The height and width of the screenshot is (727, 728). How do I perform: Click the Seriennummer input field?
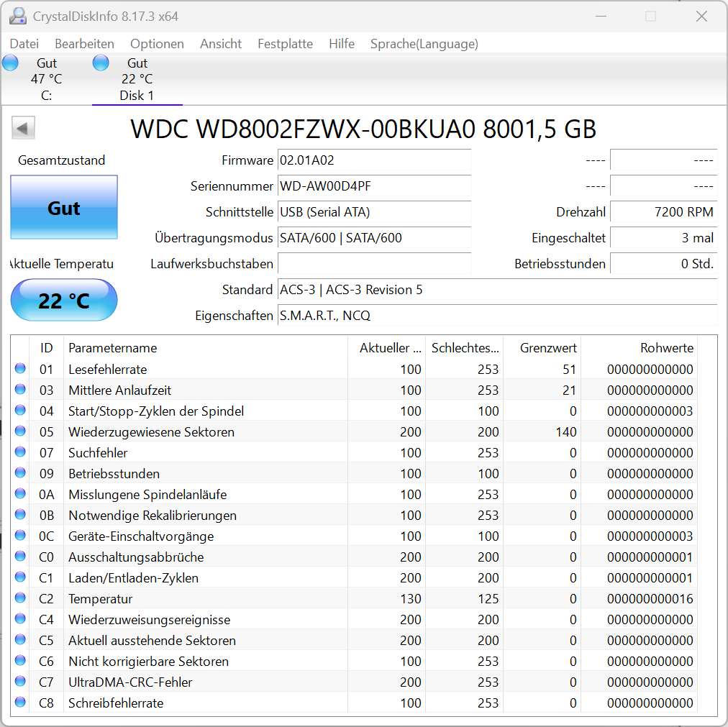coord(374,186)
